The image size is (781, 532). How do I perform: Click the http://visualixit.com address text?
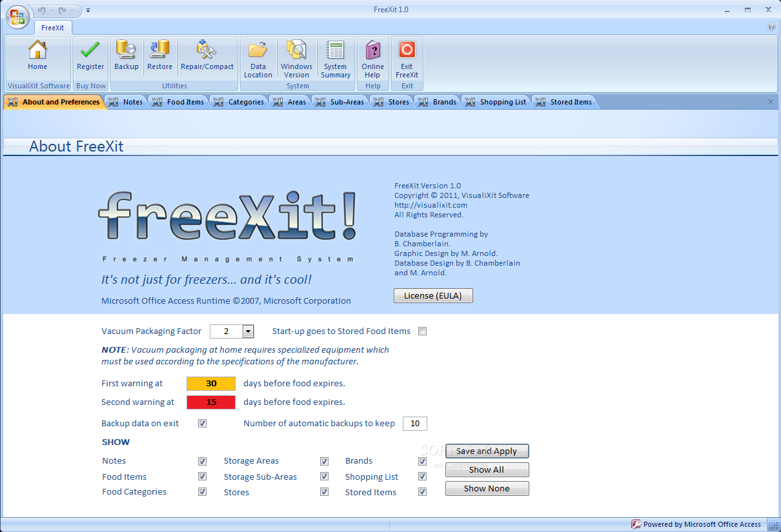click(431, 205)
